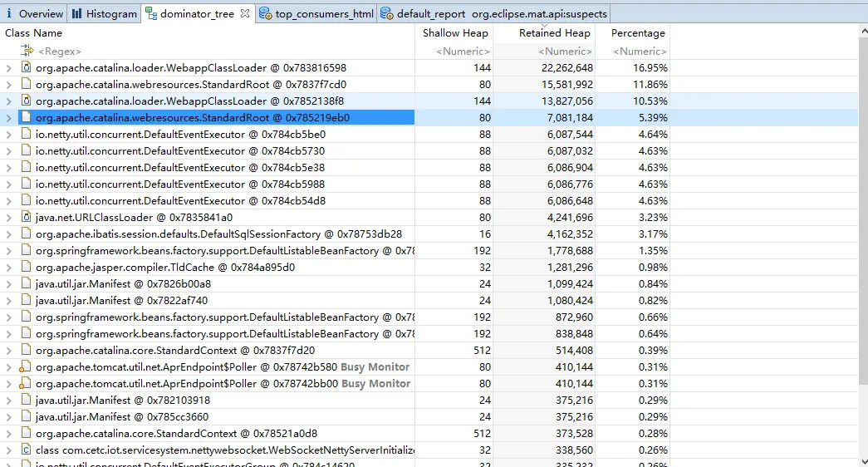Click the Regex filter arrow icon
This screenshot has height=467, width=868.
tap(27, 51)
